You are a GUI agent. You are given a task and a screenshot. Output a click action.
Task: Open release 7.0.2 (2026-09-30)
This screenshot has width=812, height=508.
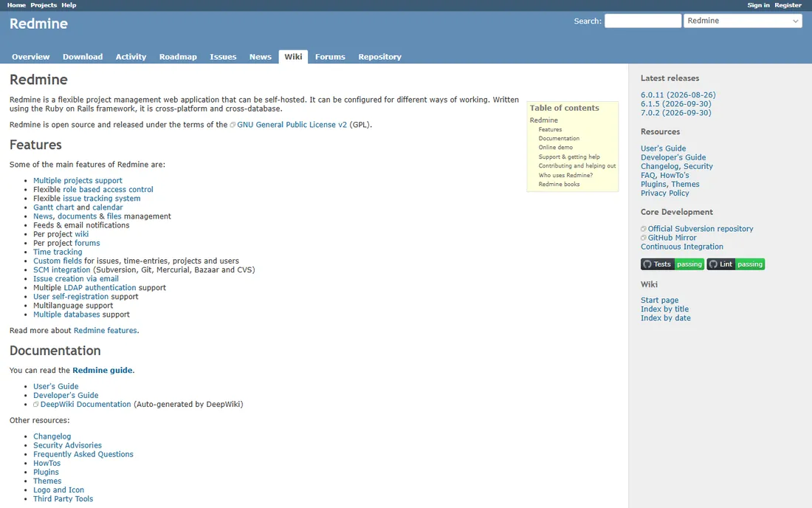coord(675,113)
